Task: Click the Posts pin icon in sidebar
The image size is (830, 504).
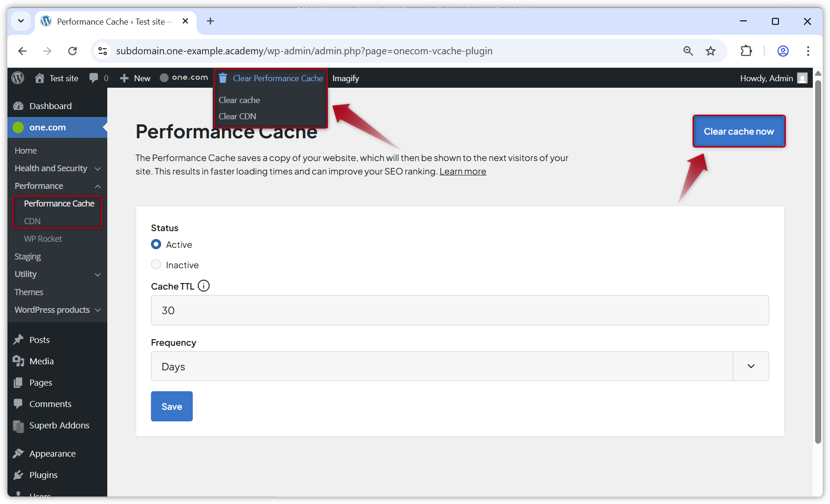Action: point(19,339)
